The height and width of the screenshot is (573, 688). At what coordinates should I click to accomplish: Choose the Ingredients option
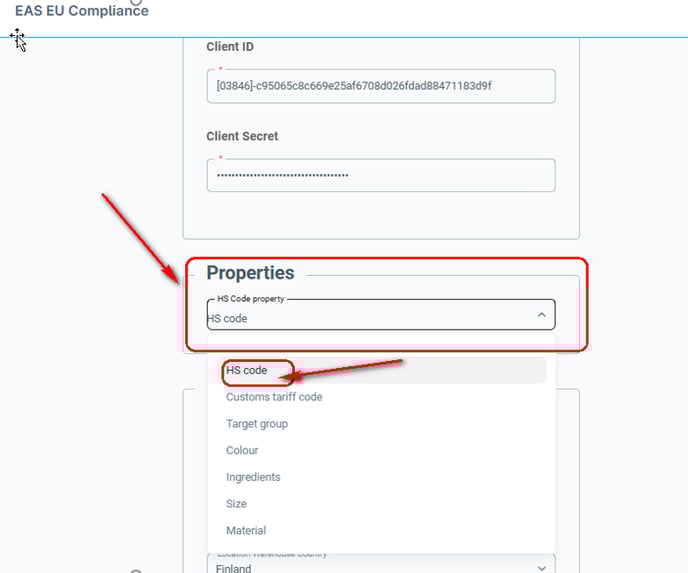pyautogui.click(x=381, y=477)
